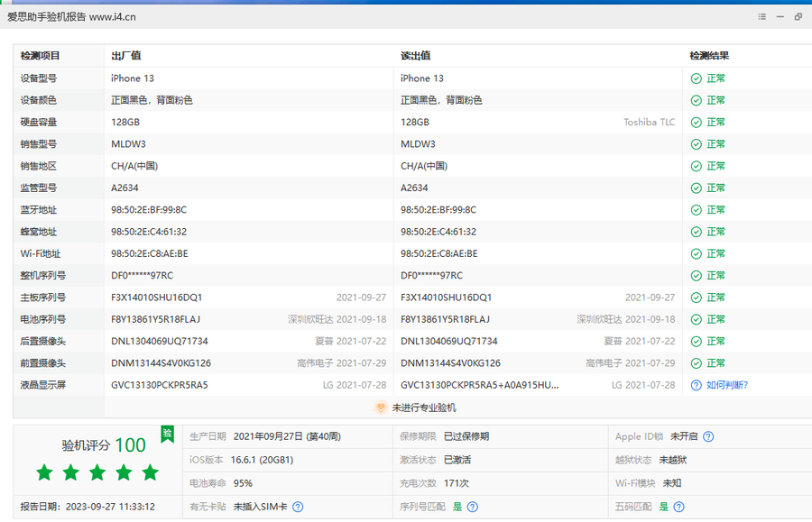Open the help icon beside 未插入SIM卡
812x522 pixels.
coord(298,507)
